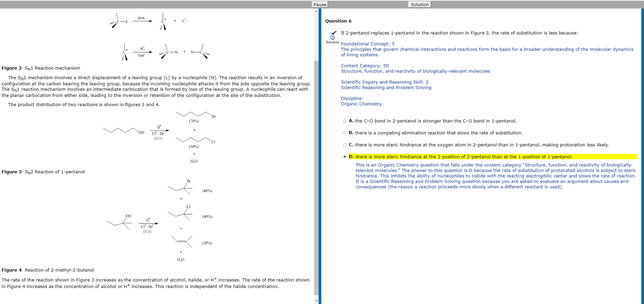Viewport: 644px width, 304px height.
Task: Click the passage scrollbar up arrow
Action: click(x=316, y=11)
